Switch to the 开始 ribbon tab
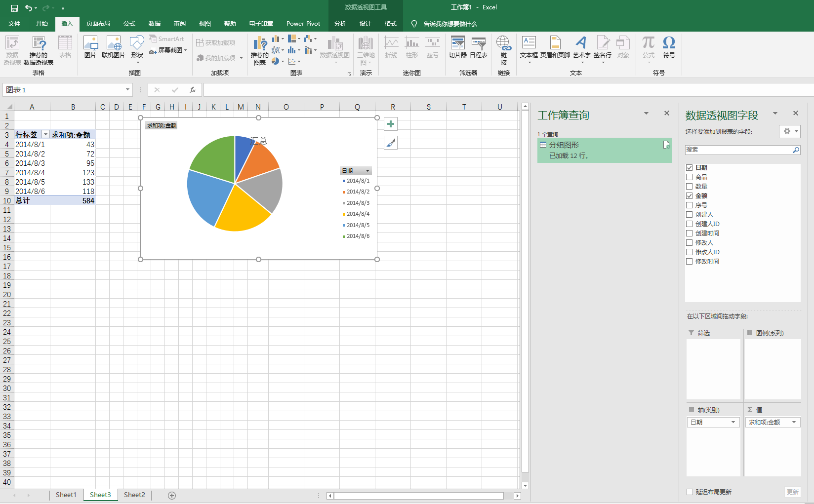This screenshot has width=814, height=504. (42, 24)
